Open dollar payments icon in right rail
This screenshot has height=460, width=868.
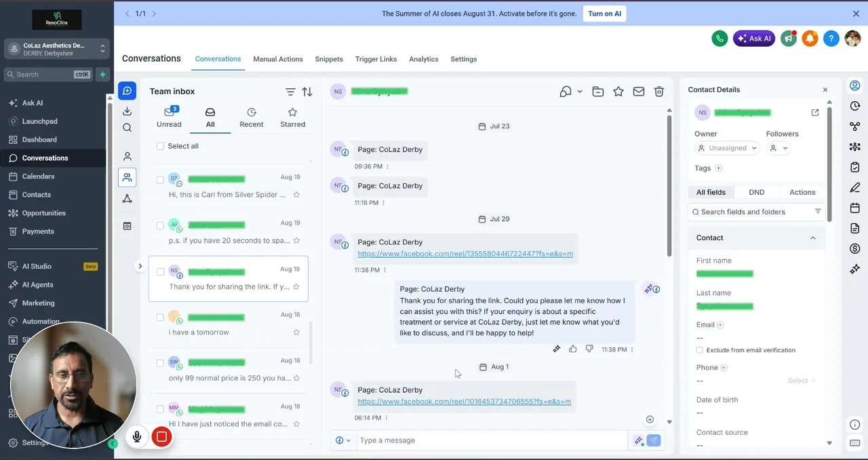[x=855, y=249]
